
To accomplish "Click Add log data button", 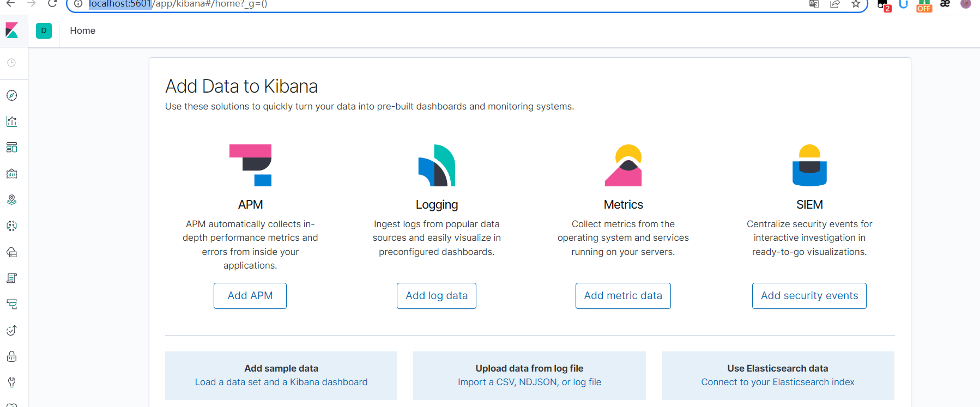I will pos(437,296).
